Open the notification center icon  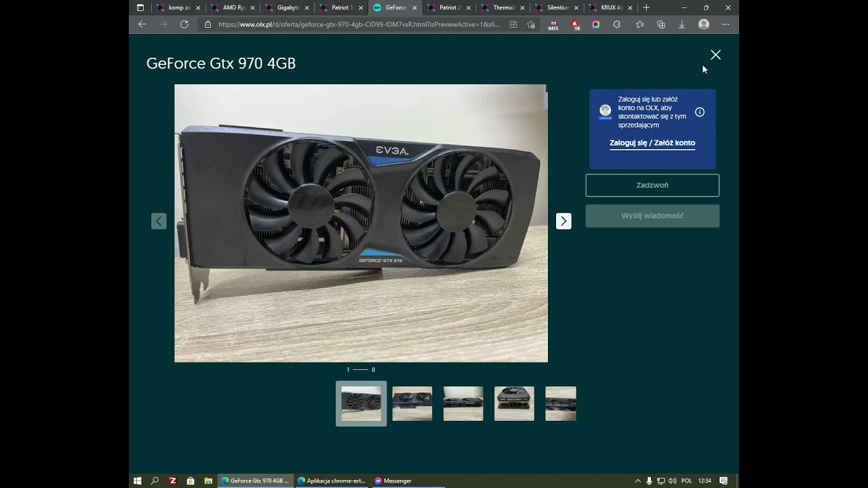point(724,481)
